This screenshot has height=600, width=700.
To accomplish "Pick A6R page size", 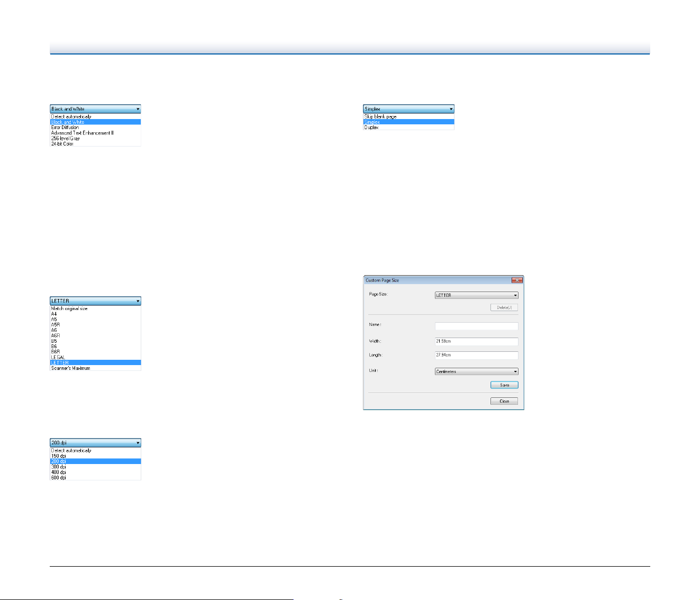I will click(x=95, y=335).
